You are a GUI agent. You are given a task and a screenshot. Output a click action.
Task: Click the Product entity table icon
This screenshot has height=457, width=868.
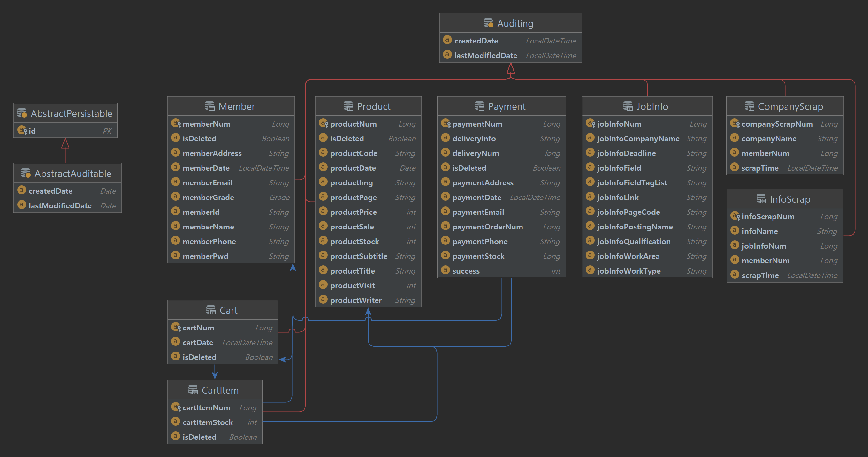pyautogui.click(x=348, y=106)
